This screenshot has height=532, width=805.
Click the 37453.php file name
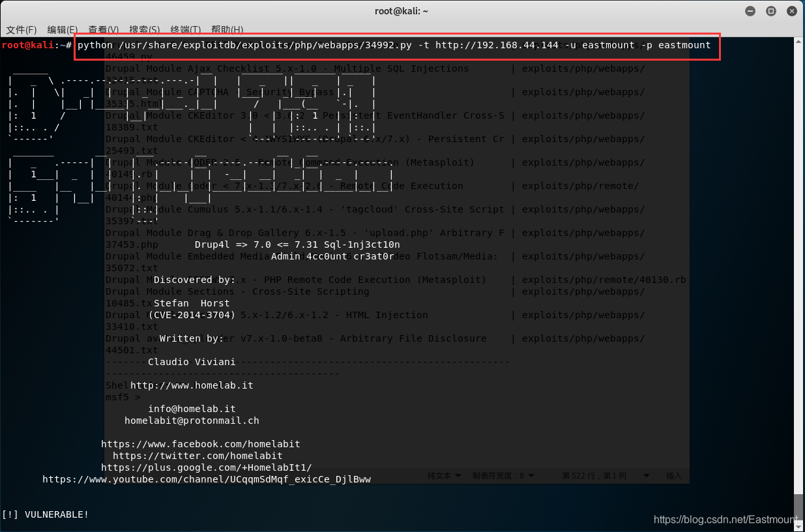(x=132, y=244)
